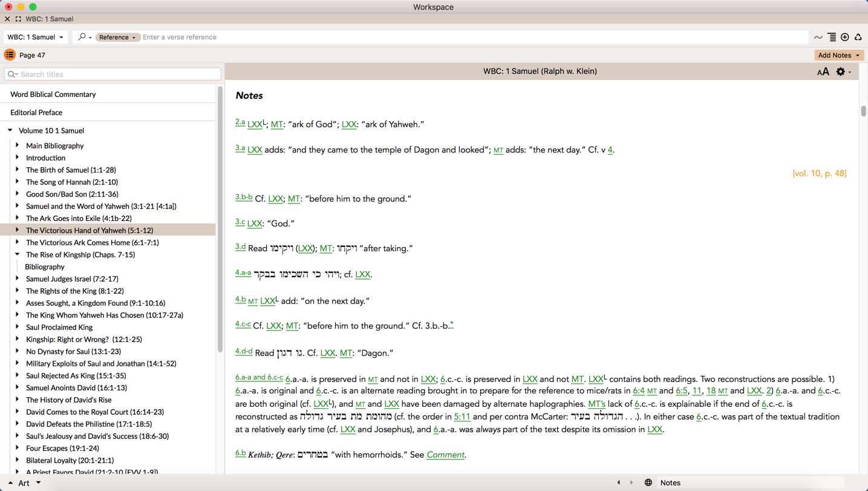
Task: Click the Search titles field
Action: click(x=113, y=74)
